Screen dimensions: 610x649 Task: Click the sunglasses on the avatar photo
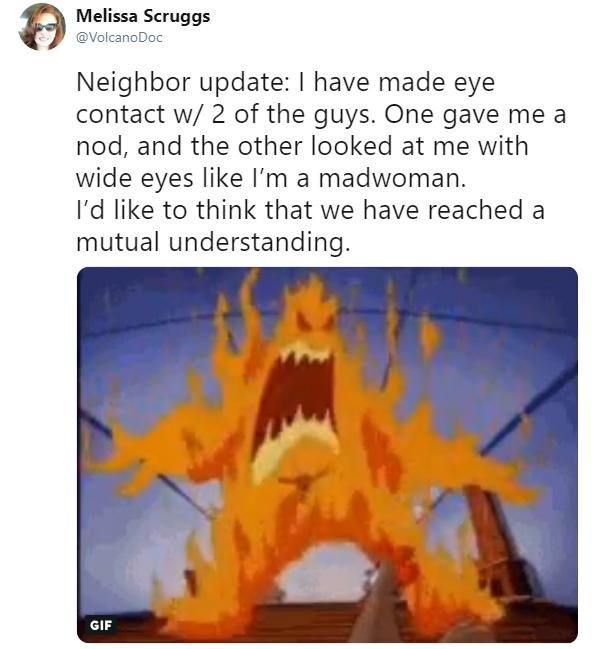pyautogui.click(x=45, y=27)
